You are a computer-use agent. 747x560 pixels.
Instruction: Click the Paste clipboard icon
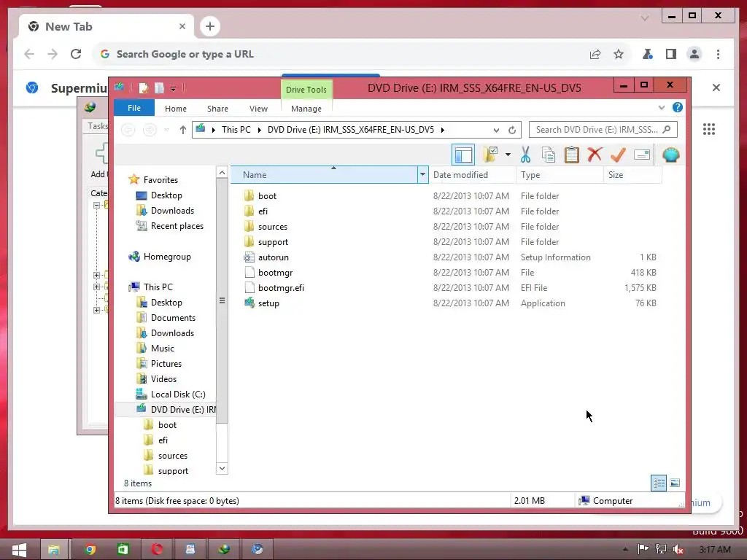572,155
